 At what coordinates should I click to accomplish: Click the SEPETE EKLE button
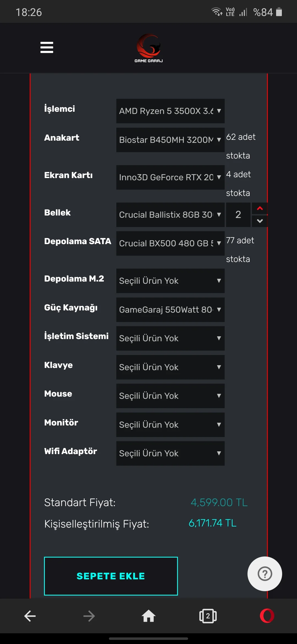pos(111,576)
